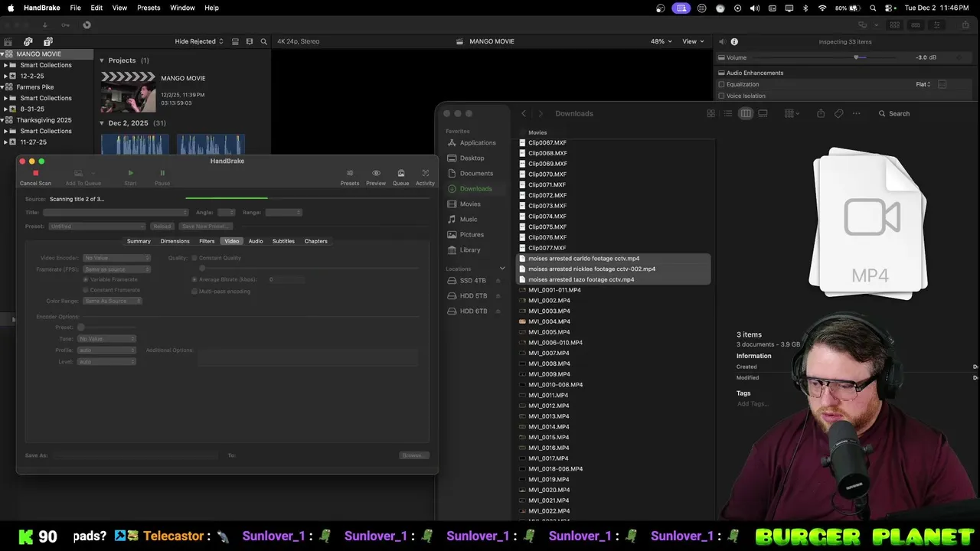Image resolution: width=980 pixels, height=551 pixels.
Task: Toggle Final Cut timeline layout icon
Action: point(915,24)
